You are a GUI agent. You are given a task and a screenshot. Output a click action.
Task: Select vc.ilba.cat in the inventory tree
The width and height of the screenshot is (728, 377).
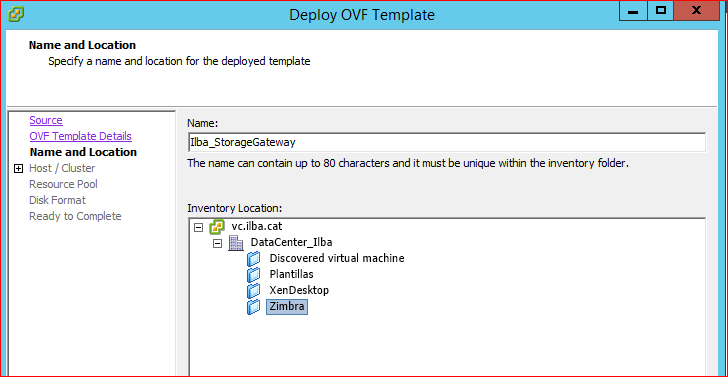tap(257, 227)
